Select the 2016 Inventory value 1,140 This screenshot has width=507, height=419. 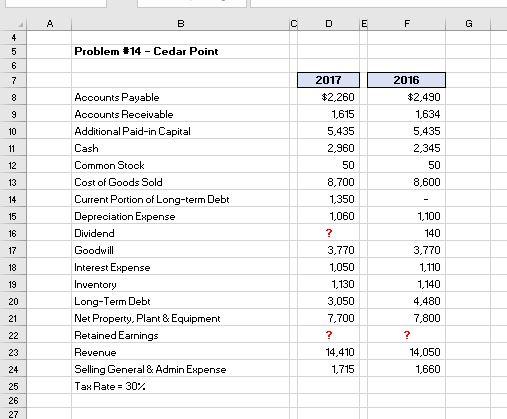click(406, 284)
